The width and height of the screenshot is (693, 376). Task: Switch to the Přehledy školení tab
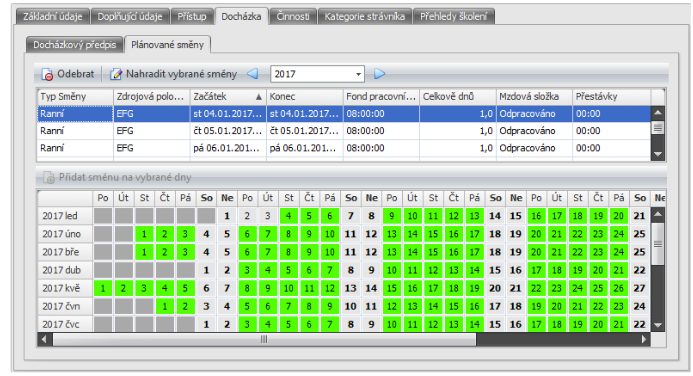point(453,16)
